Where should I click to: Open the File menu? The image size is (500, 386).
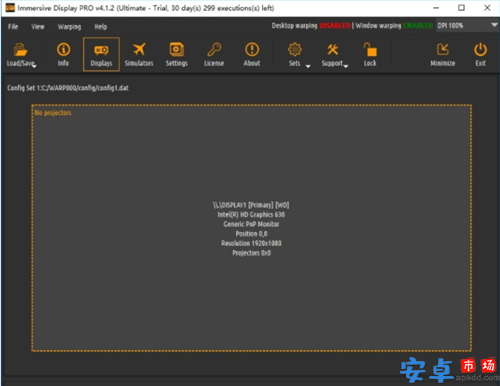pos(13,27)
